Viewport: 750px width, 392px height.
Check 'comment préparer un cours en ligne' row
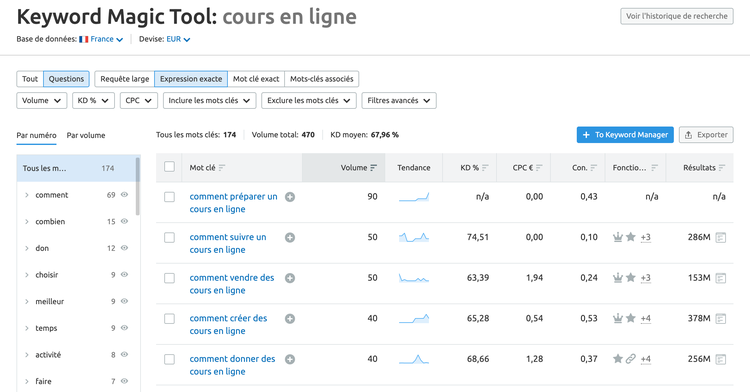pos(169,197)
